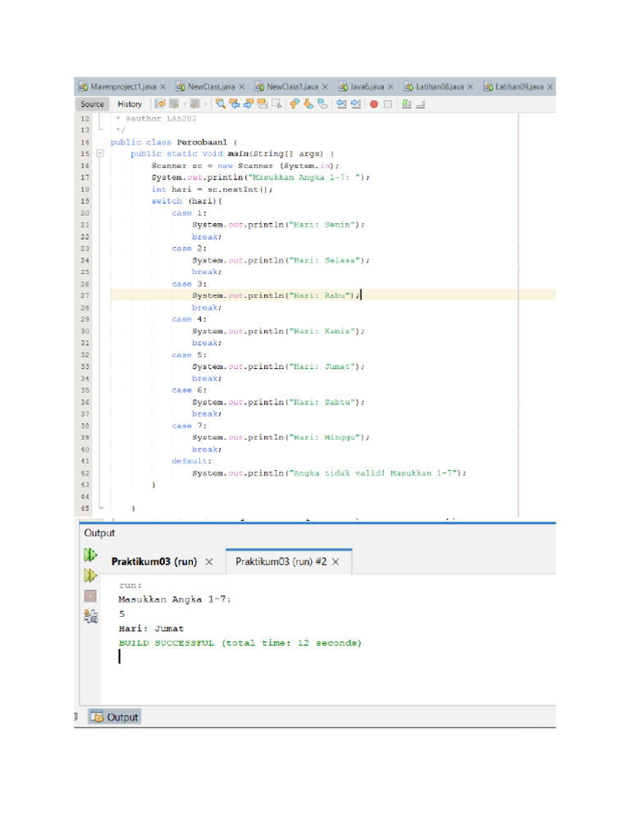Click on line 27 Rabu println statement
Screen dimensions: 630x840
click(275, 295)
